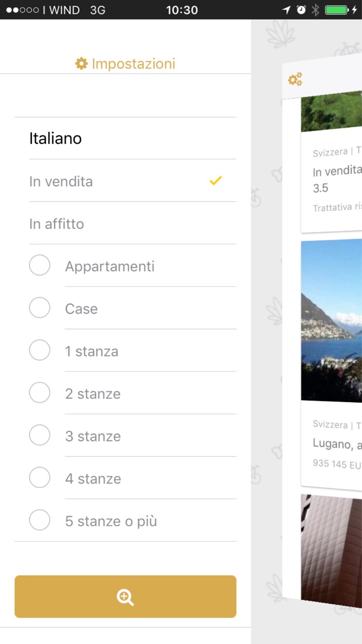362x644 pixels.
Task: Tap the Impostazioni gear icon
Action: click(x=81, y=64)
